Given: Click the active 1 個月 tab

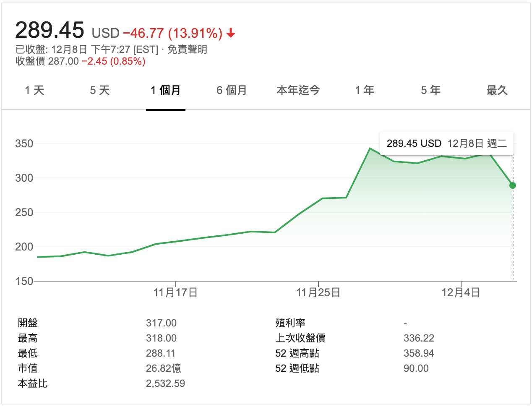Looking at the screenshot, I should 166,90.
